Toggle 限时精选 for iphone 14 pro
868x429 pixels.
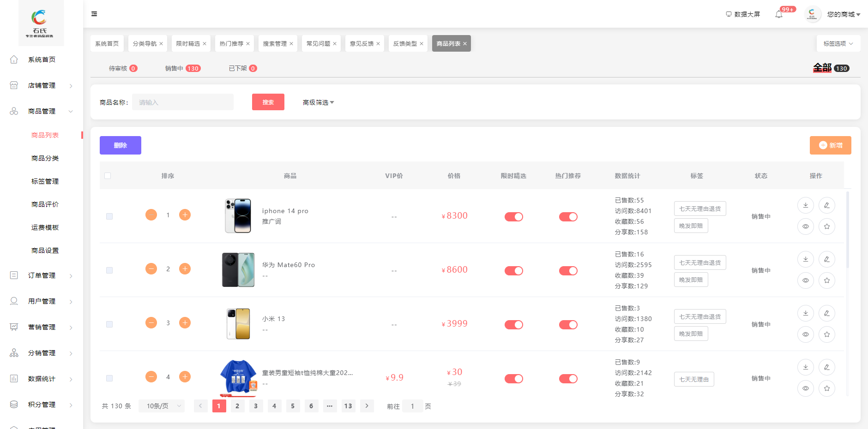tap(513, 217)
